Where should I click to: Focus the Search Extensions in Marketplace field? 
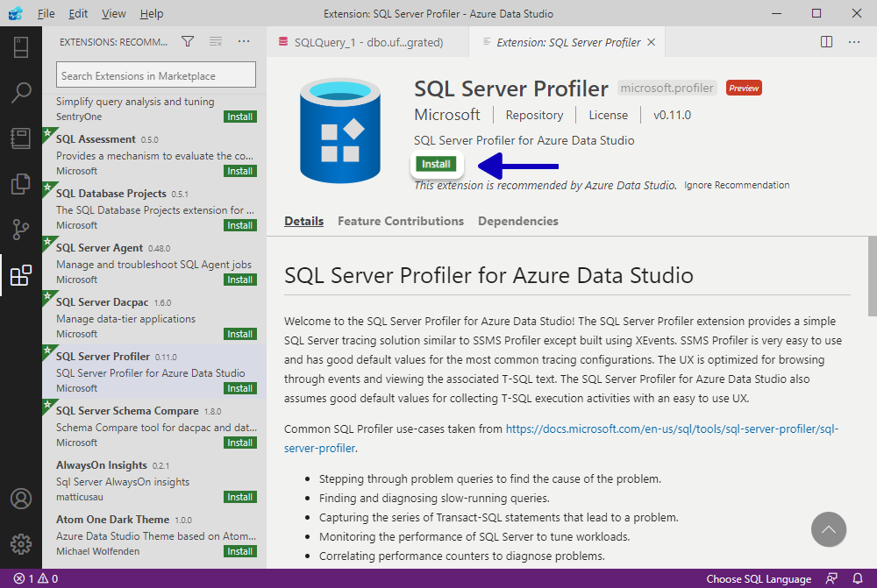coord(156,74)
